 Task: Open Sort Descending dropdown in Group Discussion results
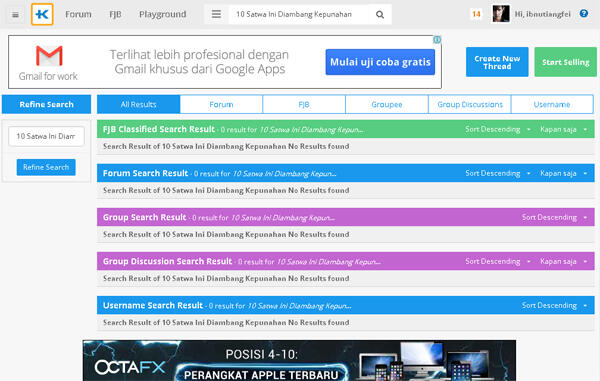click(497, 261)
